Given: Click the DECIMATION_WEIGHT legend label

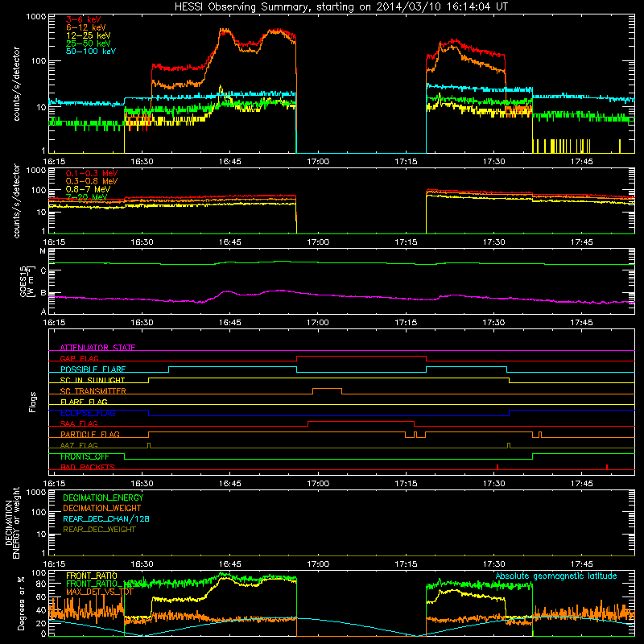Looking at the screenshot, I should (x=102, y=508).
